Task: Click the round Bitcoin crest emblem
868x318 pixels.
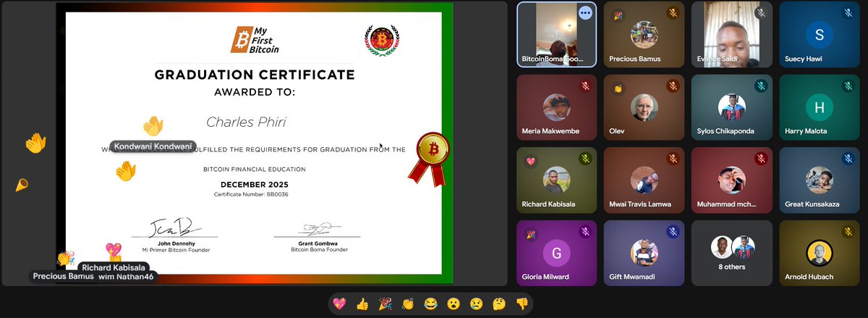Action: pyautogui.click(x=382, y=39)
